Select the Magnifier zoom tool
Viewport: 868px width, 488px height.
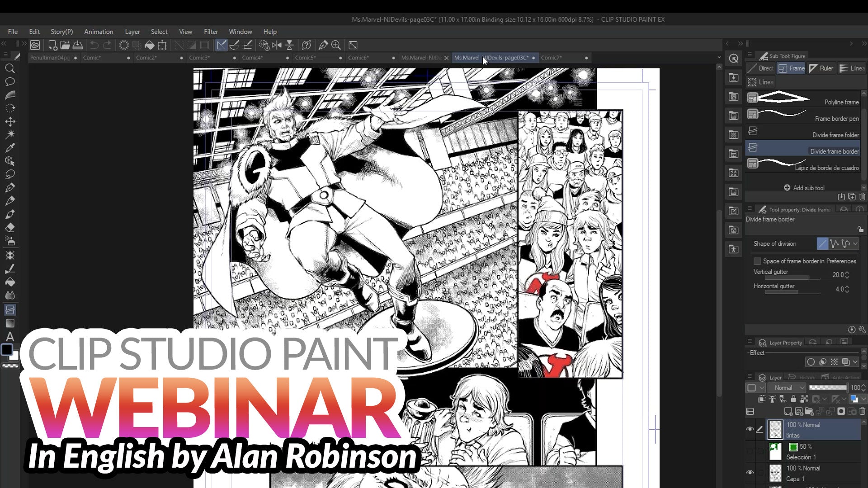point(10,69)
